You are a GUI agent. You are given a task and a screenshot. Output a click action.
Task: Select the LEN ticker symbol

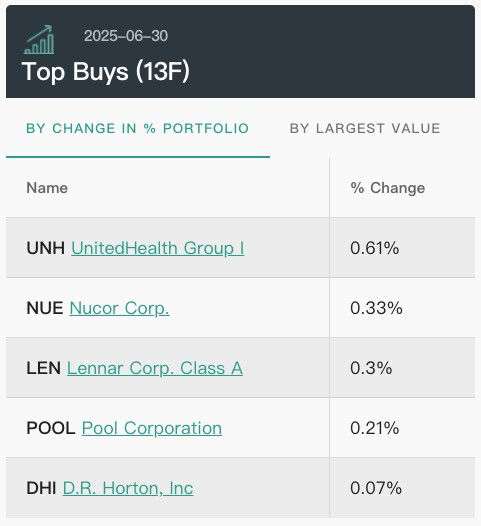click(x=44, y=368)
